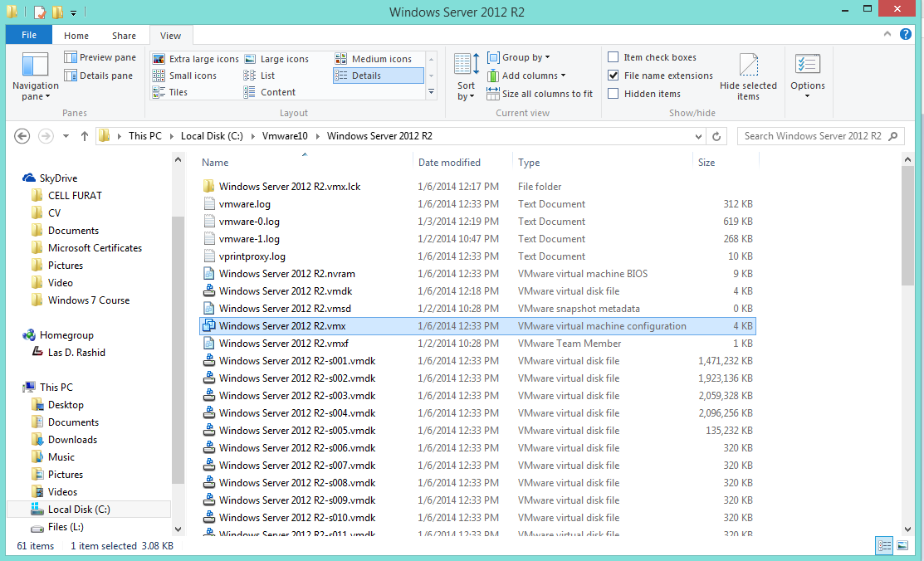
Task: Open Downloads under This PC
Action: coord(72,440)
